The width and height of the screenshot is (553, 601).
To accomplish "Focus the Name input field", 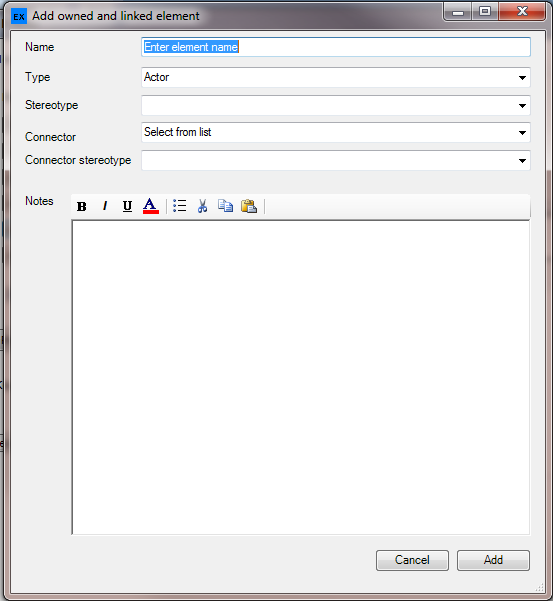I will [336, 47].
